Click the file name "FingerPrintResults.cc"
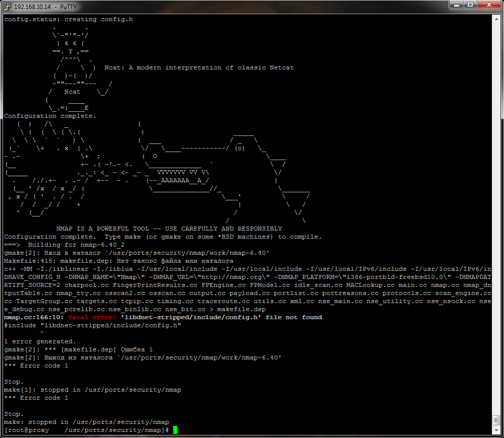 pos(155,285)
